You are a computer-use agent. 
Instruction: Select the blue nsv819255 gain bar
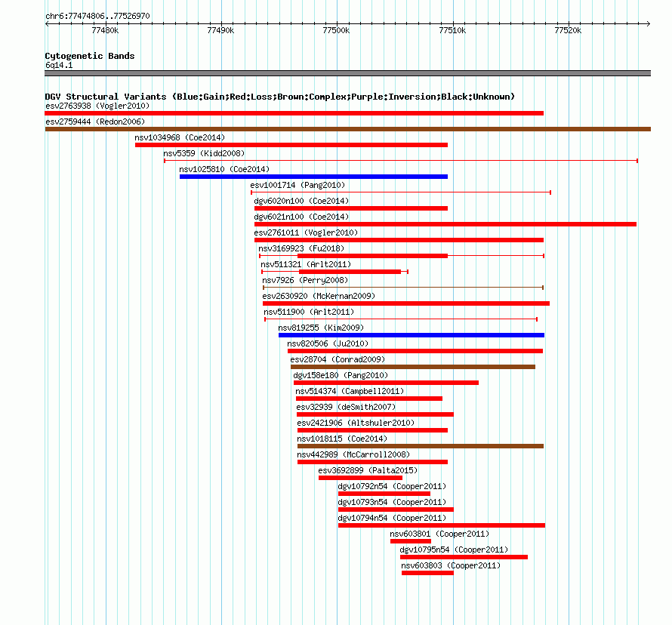412,335
